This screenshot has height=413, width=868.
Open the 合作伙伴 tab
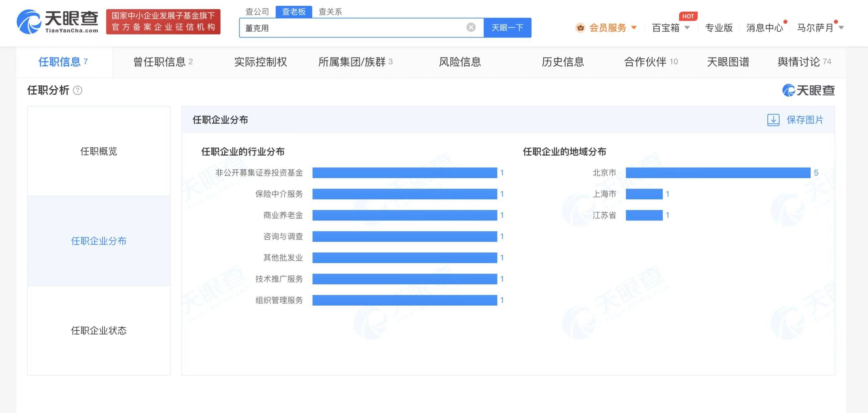[651, 62]
